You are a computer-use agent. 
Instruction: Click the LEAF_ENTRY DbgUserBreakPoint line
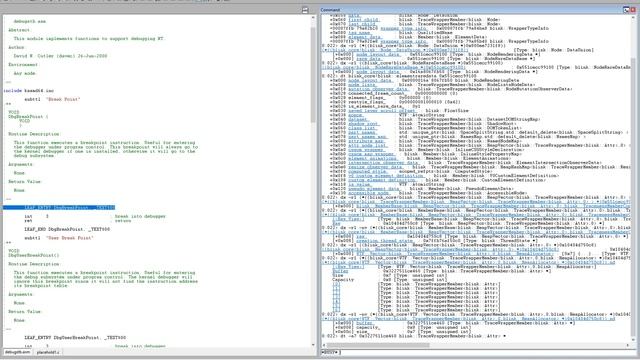(75, 338)
